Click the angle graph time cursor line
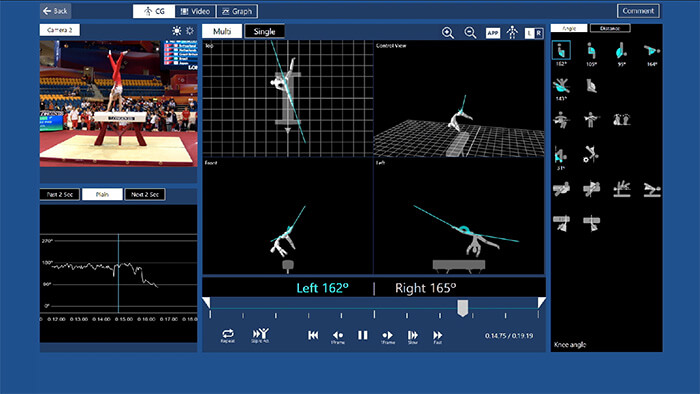Screen dimensions: 700x394 [x=118, y=273]
